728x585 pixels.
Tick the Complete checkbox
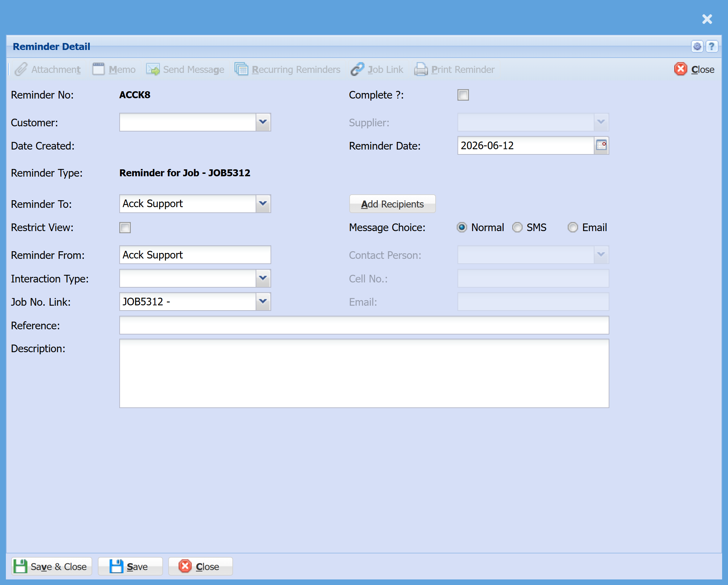463,95
